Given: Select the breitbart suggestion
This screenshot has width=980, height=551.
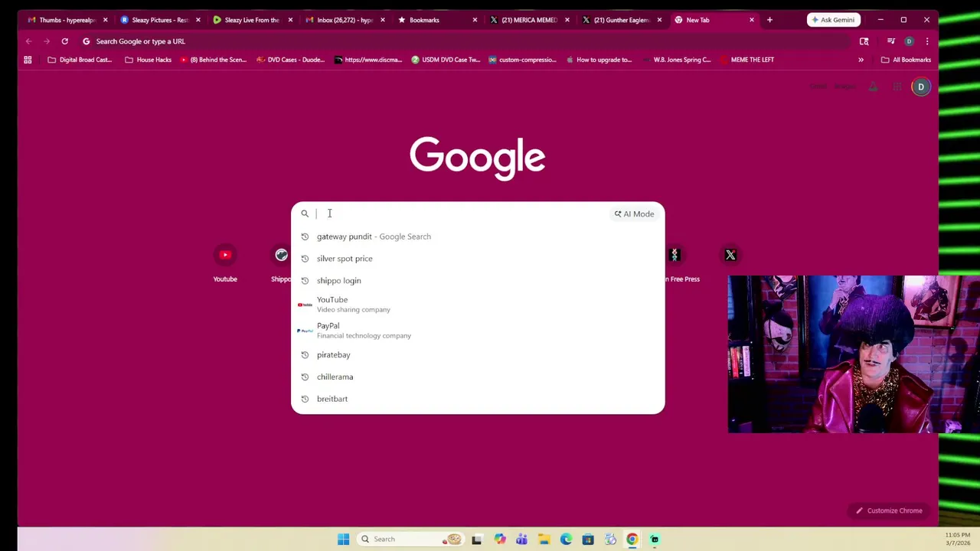Looking at the screenshot, I should click(478, 399).
